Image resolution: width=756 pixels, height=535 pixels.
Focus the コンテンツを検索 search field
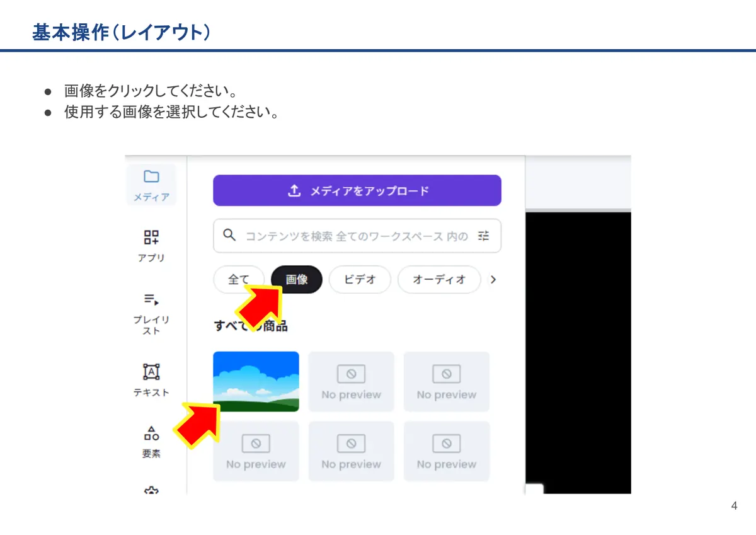click(357, 236)
